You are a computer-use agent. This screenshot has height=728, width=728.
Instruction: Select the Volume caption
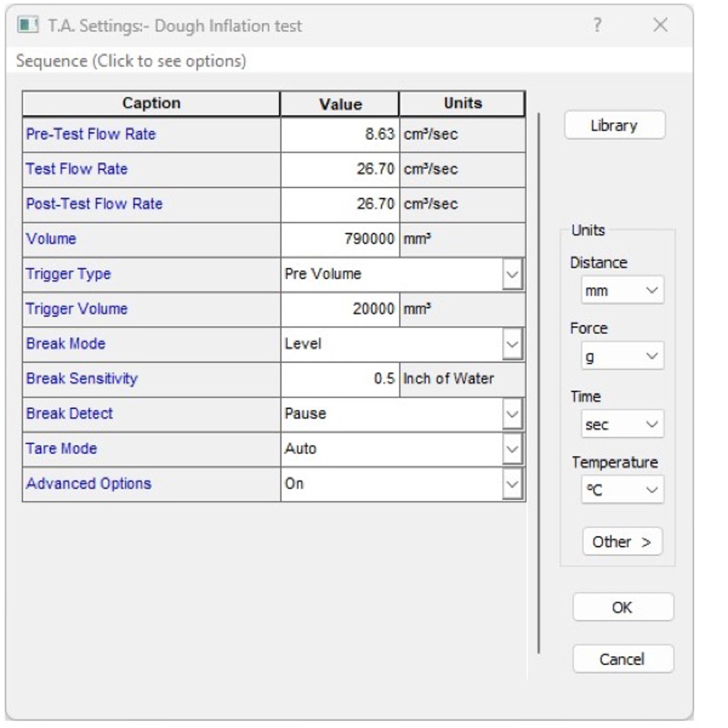(x=151, y=239)
